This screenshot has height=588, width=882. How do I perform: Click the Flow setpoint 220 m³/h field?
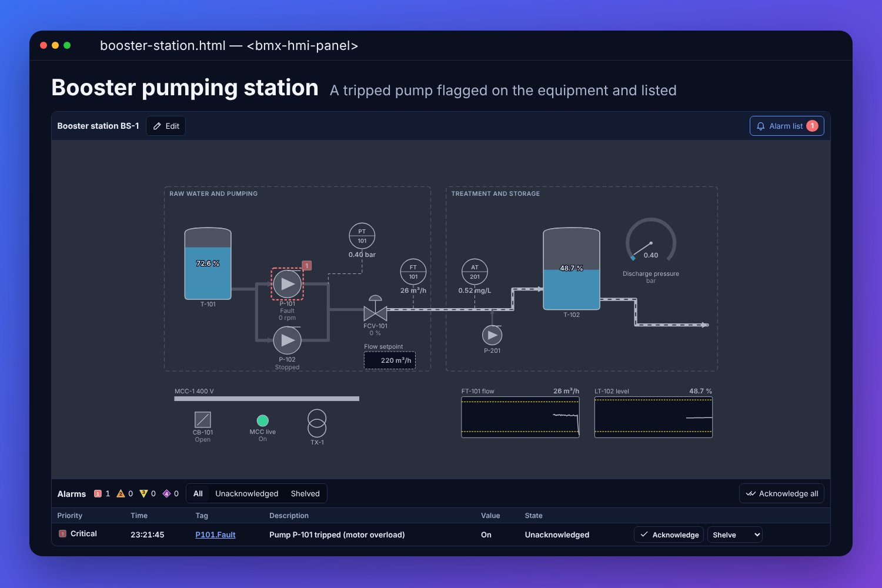tap(390, 360)
